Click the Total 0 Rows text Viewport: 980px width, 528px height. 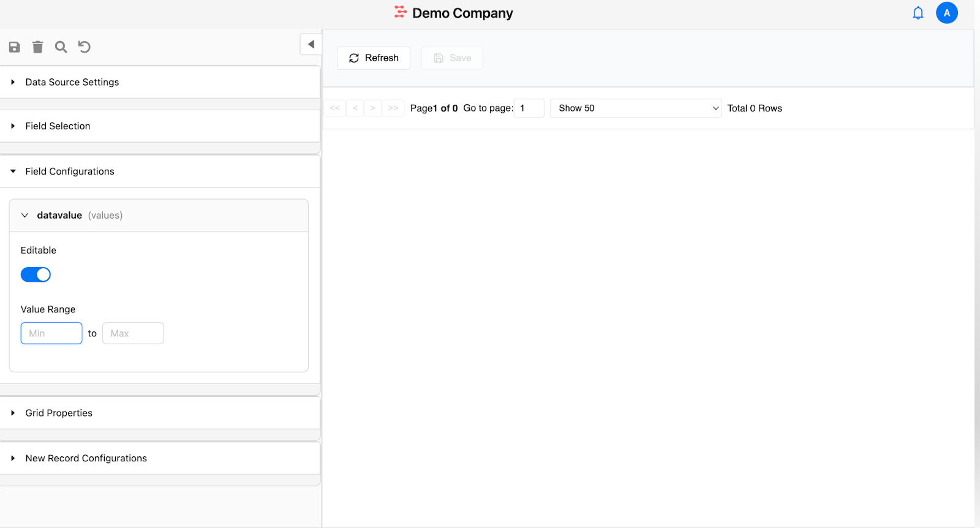pyautogui.click(x=755, y=108)
